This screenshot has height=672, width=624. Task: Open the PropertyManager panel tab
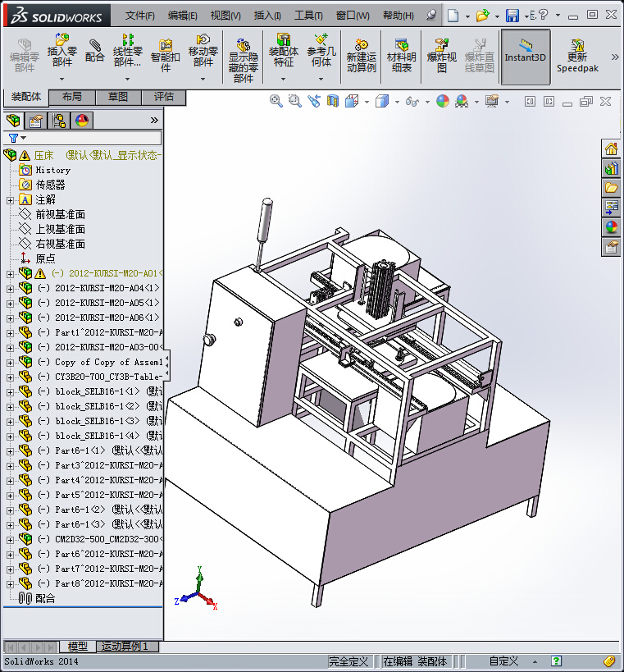36,121
